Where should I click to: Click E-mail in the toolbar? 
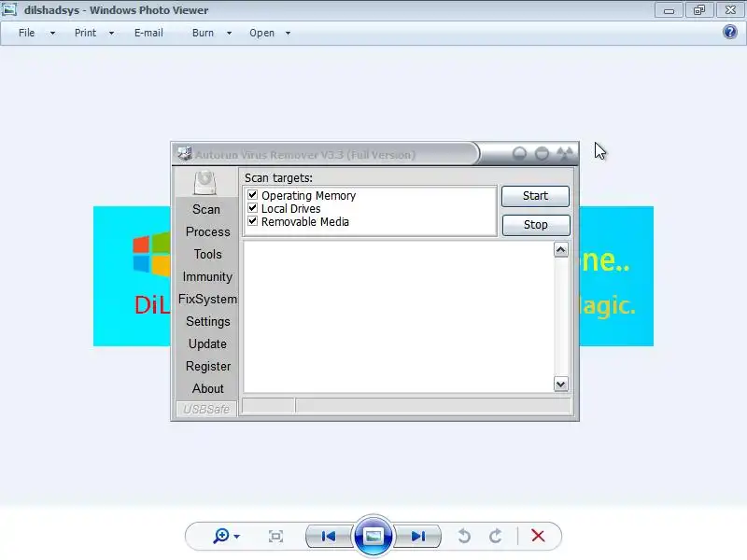[x=148, y=33]
